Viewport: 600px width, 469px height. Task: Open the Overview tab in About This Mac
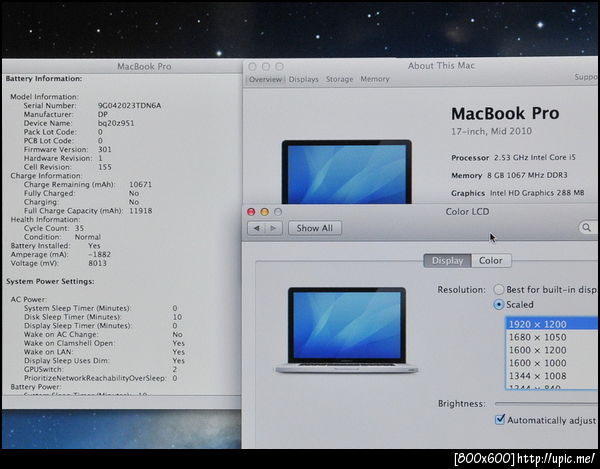point(265,80)
